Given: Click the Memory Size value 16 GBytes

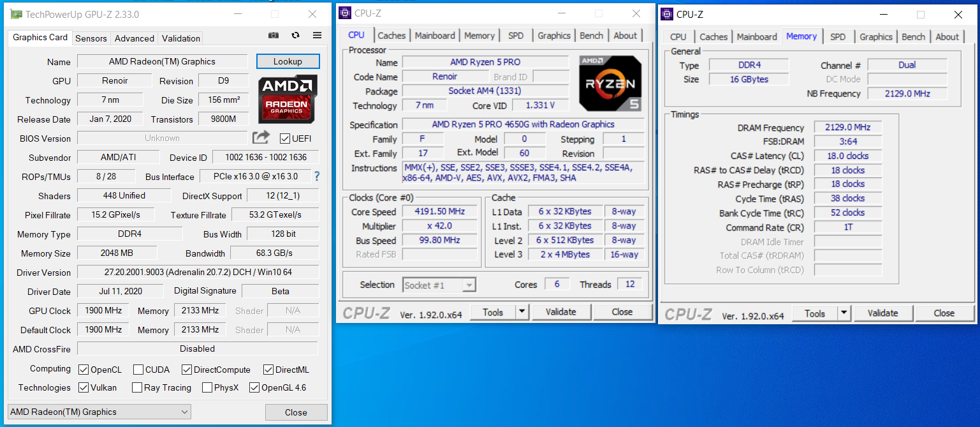Looking at the screenshot, I should [x=749, y=79].
